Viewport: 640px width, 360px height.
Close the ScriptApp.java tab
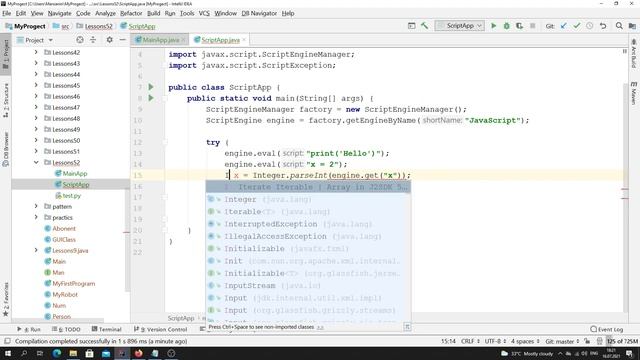click(x=244, y=40)
